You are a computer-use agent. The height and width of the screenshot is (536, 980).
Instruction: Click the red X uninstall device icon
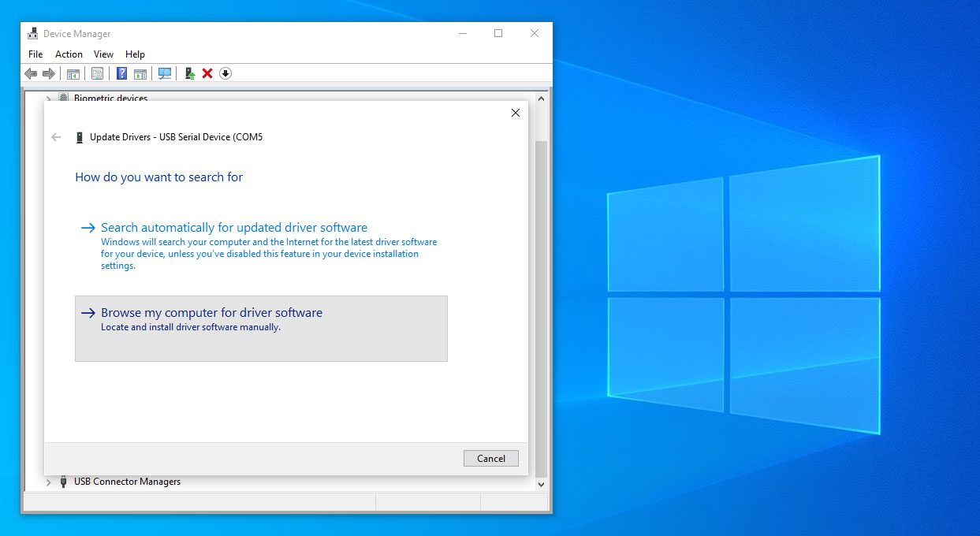coord(207,73)
